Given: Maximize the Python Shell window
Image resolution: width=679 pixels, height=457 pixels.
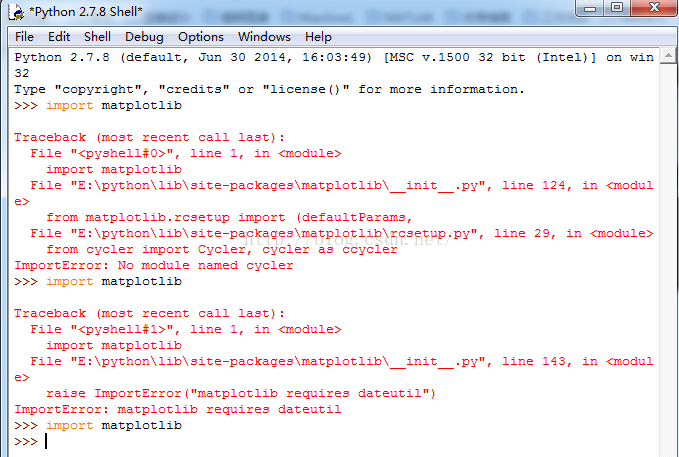Looking at the screenshot, I should (617, 8).
